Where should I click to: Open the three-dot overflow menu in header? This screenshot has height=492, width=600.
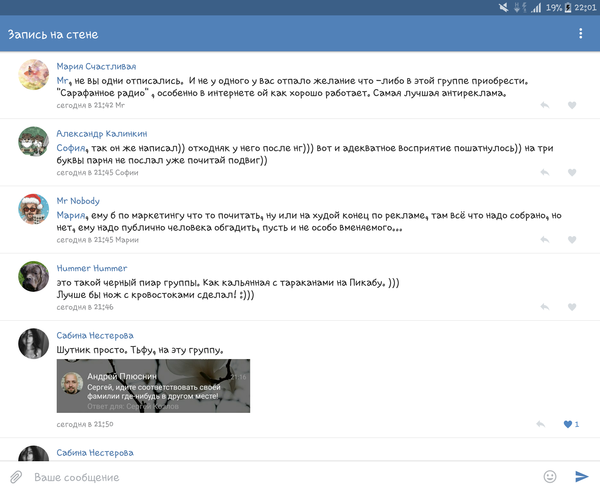[580, 34]
